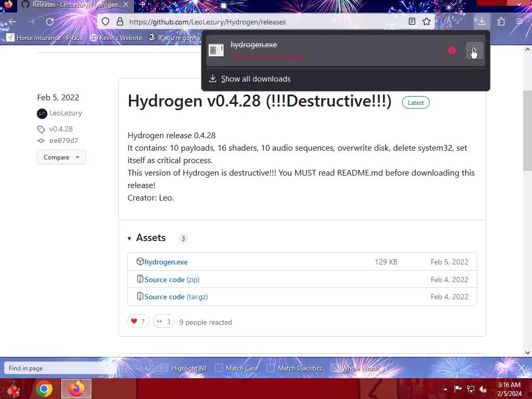This screenshot has height=399, width=532.
Task: Select the Releases Hydrogen tab
Action: pos(75,5)
